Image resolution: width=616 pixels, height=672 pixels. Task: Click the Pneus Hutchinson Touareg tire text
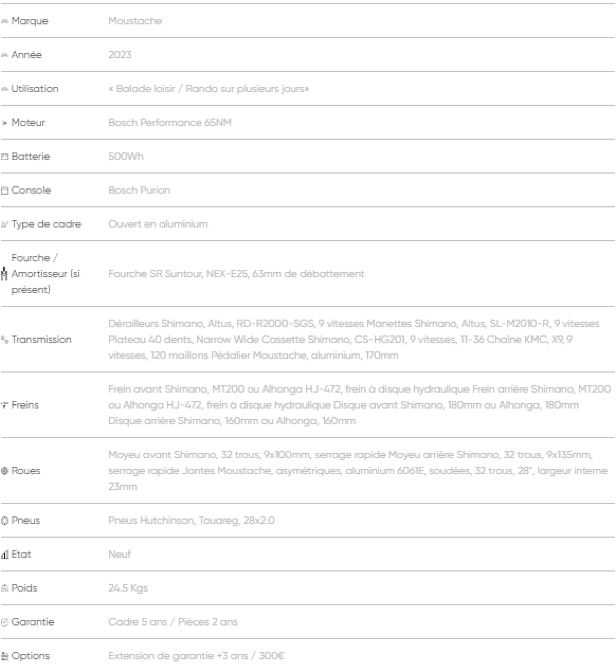point(191,520)
